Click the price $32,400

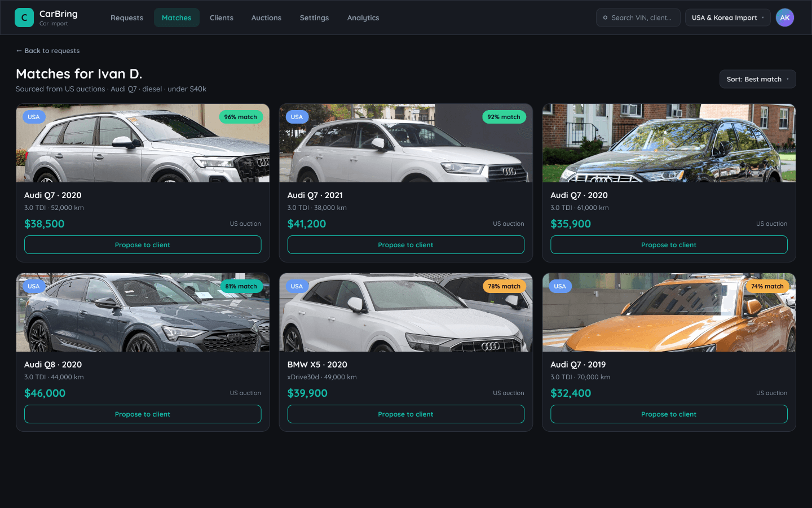[571, 393]
